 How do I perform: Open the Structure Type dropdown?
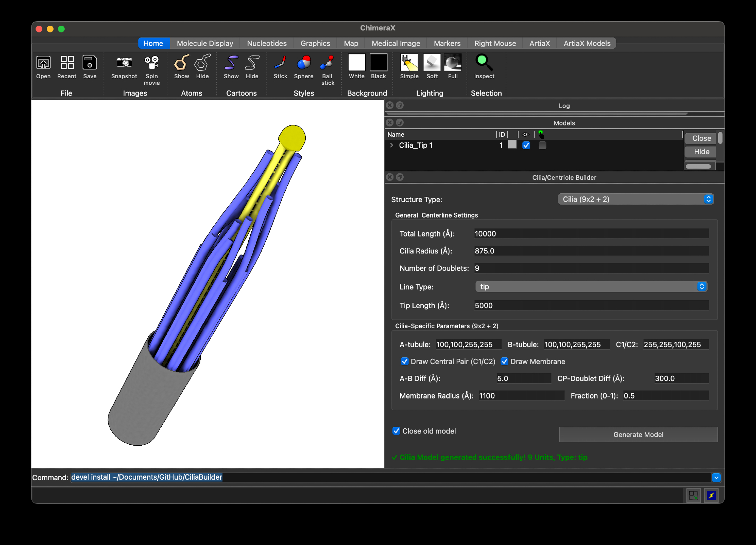pos(636,199)
